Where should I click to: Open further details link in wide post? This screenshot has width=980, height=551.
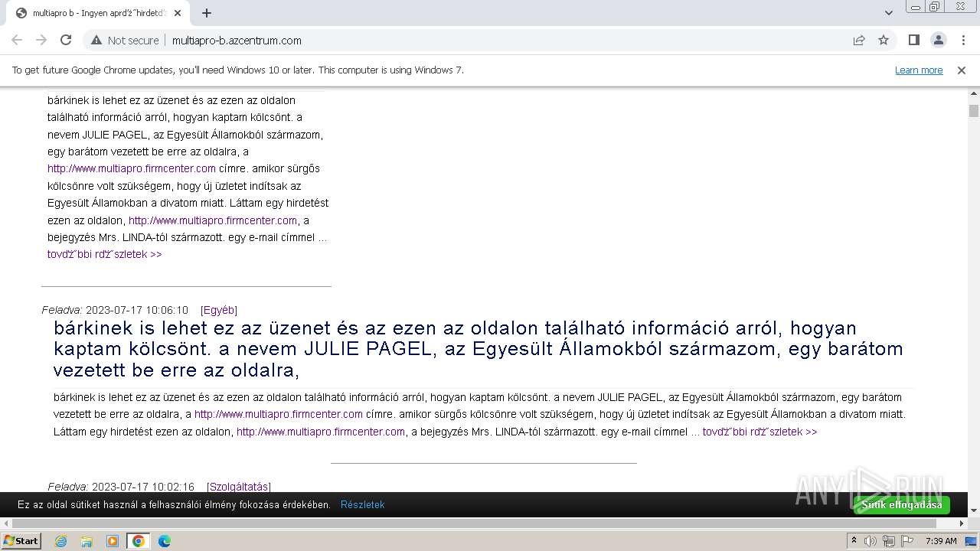759,432
